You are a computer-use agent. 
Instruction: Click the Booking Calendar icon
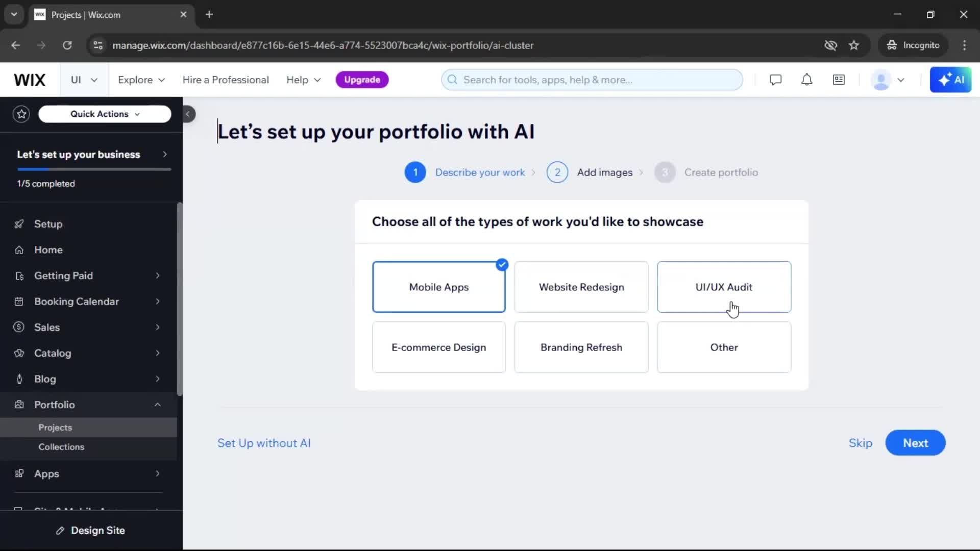19,302
